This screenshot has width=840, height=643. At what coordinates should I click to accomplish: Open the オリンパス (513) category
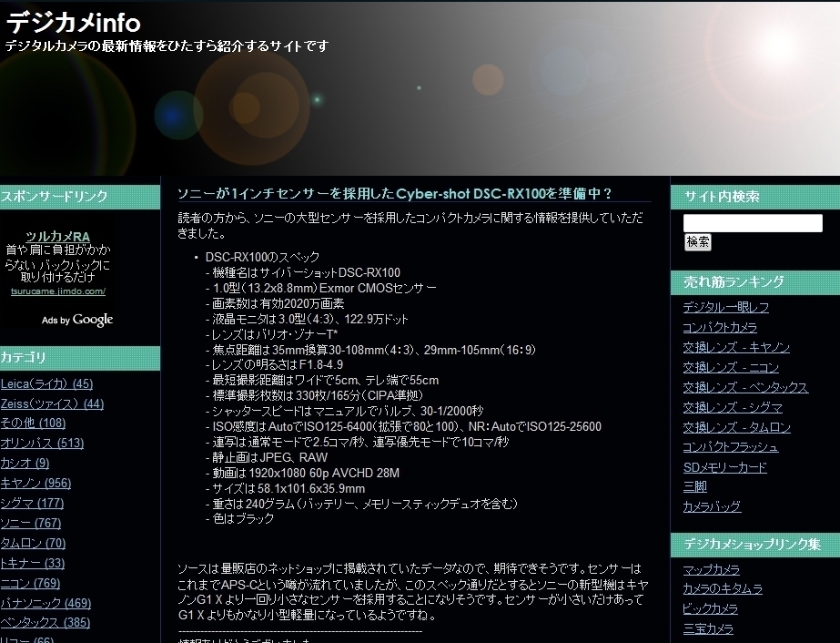tap(42, 444)
